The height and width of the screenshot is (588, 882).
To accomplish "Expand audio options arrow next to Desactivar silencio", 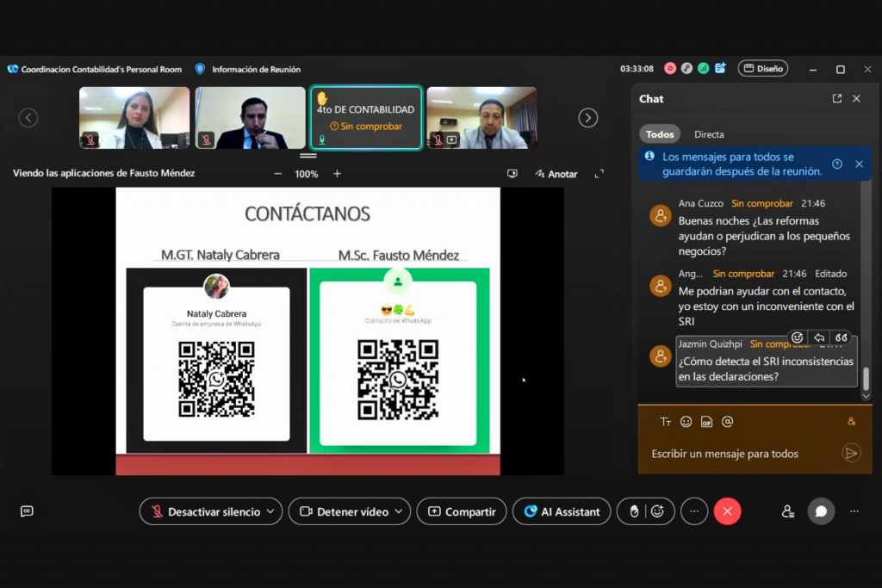I will [270, 511].
